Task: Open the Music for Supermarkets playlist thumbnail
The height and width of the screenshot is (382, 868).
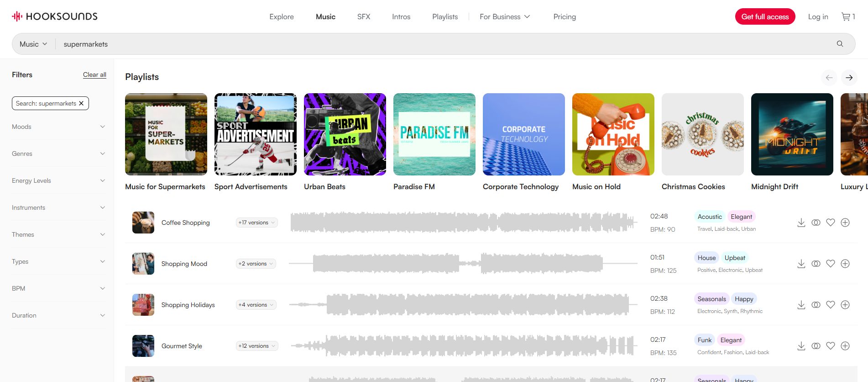Action: (x=166, y=134)
